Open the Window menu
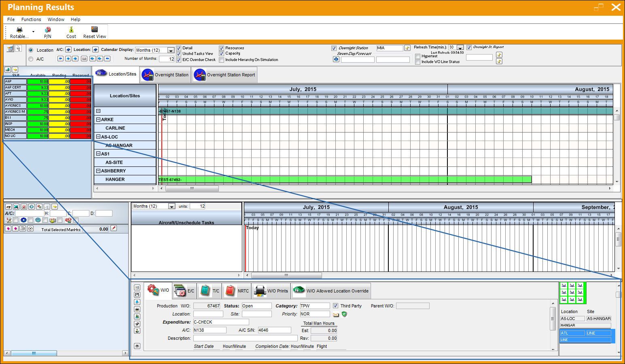The height and width of the screenshot is (364, 625). [x=56, y=19]
